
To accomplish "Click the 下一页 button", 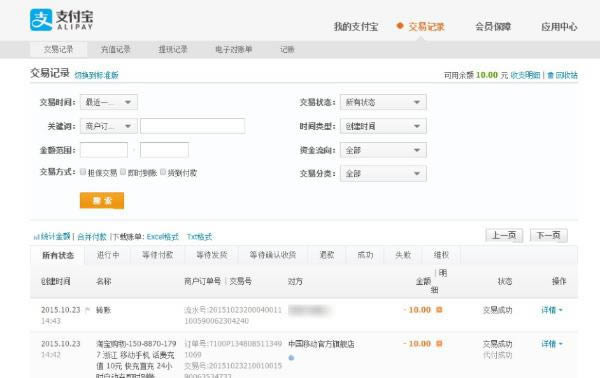I will (548, 235).
